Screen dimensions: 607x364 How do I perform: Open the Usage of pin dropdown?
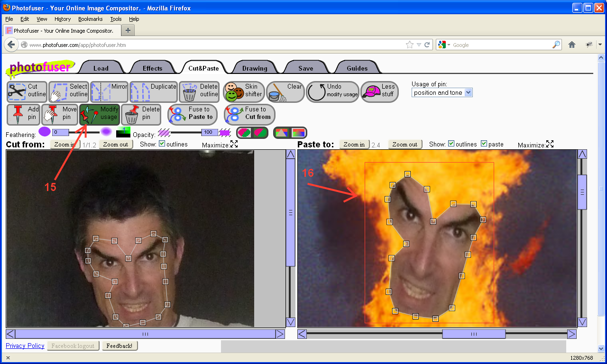coord(442,92)
